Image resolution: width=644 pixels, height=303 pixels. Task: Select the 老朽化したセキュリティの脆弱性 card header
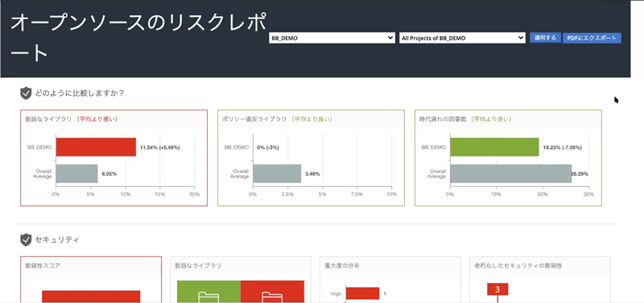[539, 266]
